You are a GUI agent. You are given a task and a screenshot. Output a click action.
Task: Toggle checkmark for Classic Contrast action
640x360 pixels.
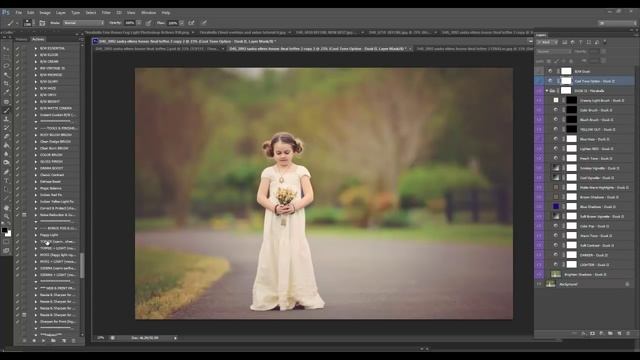click(18, 175)
